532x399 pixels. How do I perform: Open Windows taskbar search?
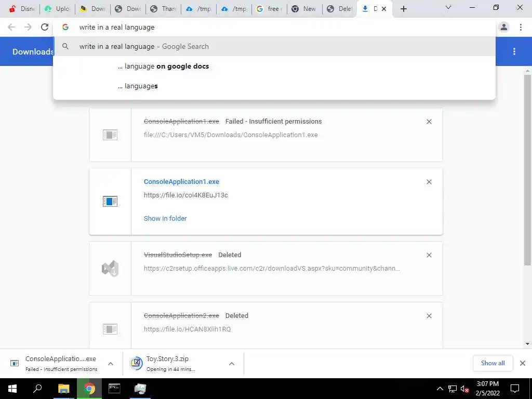[x=37, y=389]
